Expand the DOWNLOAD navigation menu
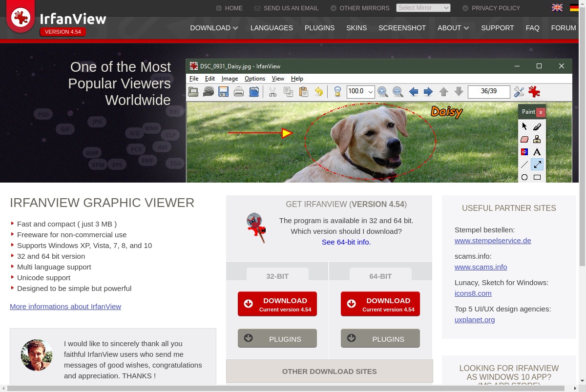The image size is (586, 392). [x=214, y=28]
